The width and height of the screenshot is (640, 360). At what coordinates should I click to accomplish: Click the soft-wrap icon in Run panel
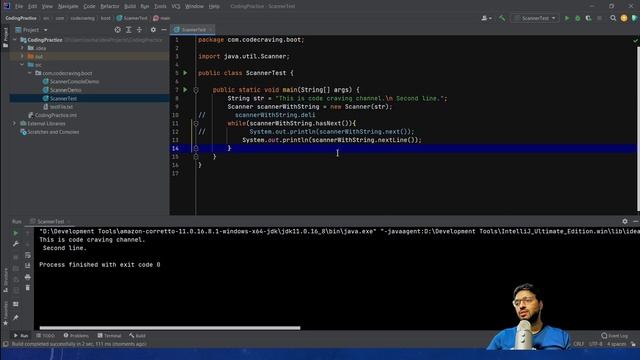click(x=28, y=255)
